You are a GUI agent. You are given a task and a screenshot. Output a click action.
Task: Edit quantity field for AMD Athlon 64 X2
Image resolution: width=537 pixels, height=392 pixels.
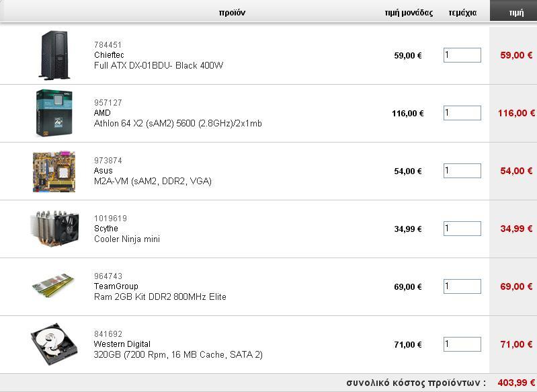[462, 113]
